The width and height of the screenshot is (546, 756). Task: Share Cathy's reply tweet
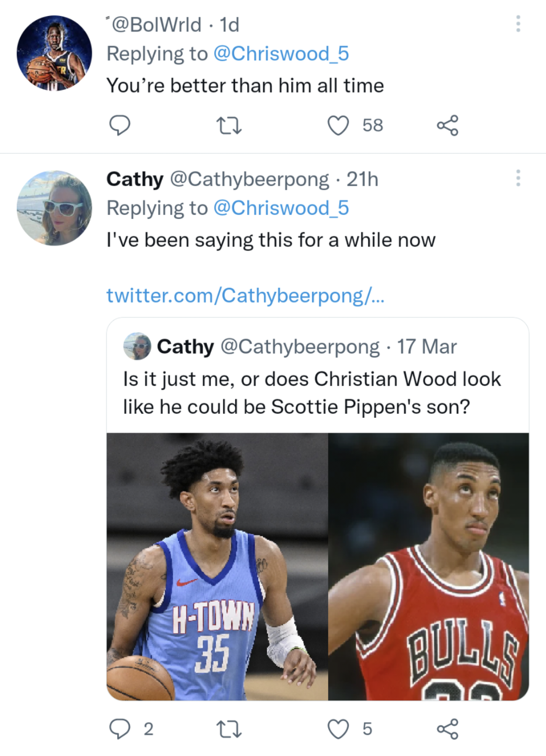(x=447, y=729)
